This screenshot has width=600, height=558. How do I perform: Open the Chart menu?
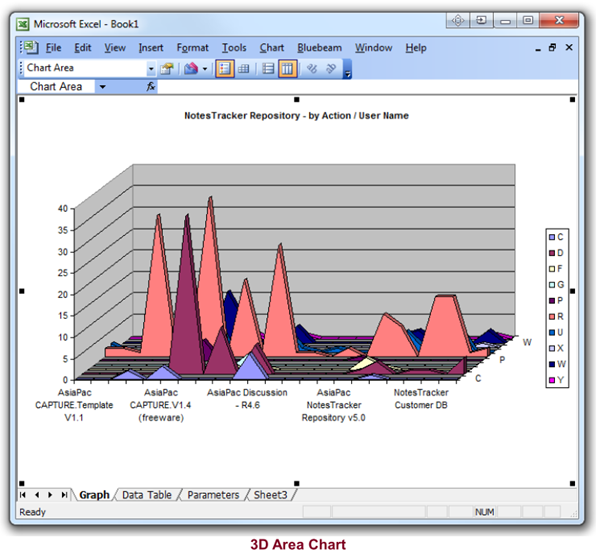[271, 47]
